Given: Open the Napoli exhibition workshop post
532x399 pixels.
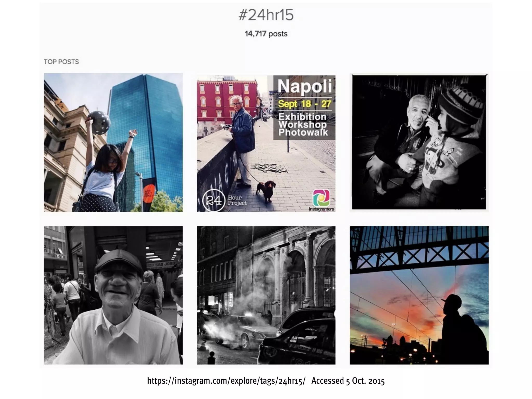Looking at the screenshot, I should (x=266, y=143).
